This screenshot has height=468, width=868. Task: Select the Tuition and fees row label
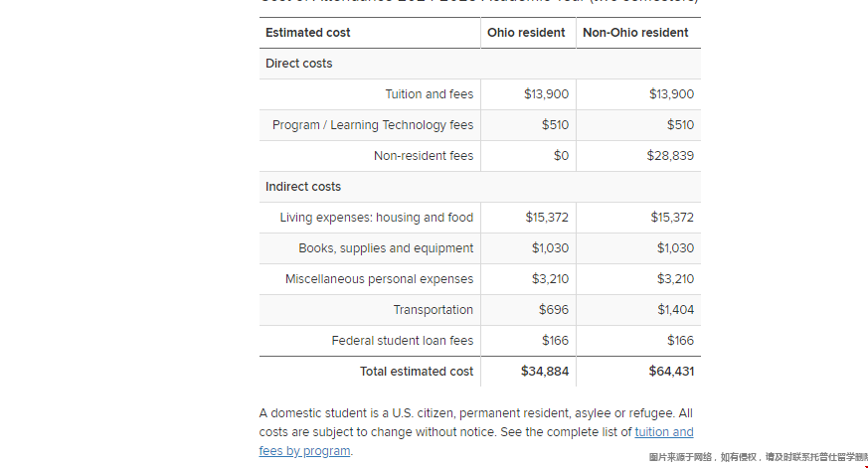point(430,94)
